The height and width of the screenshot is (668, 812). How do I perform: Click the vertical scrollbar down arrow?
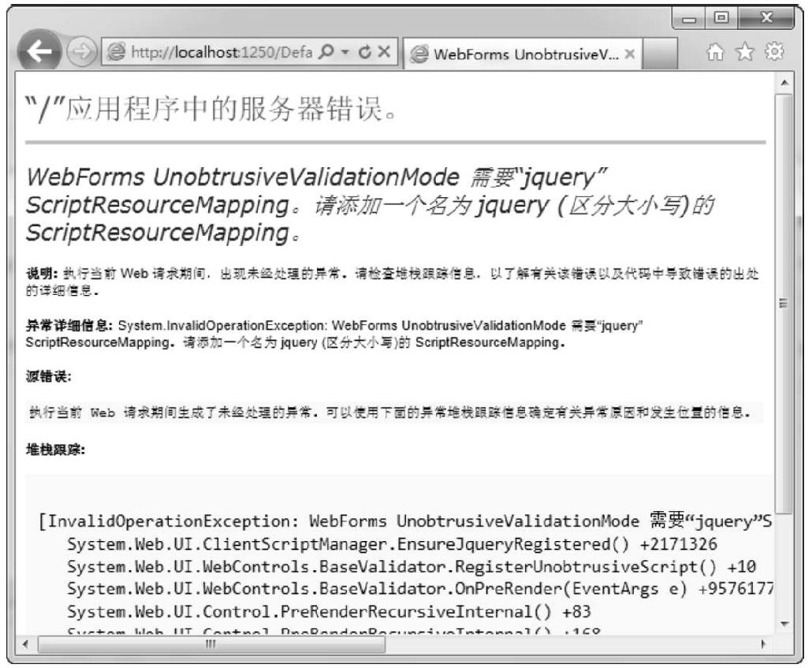(x=784, y=624)
